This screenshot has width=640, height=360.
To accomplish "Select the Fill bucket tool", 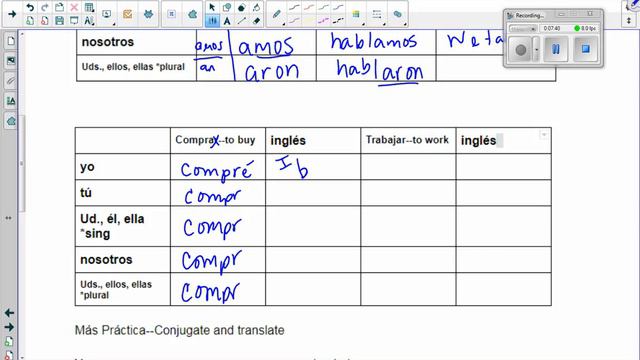I will pyautogui.click(x=256, y=7).
